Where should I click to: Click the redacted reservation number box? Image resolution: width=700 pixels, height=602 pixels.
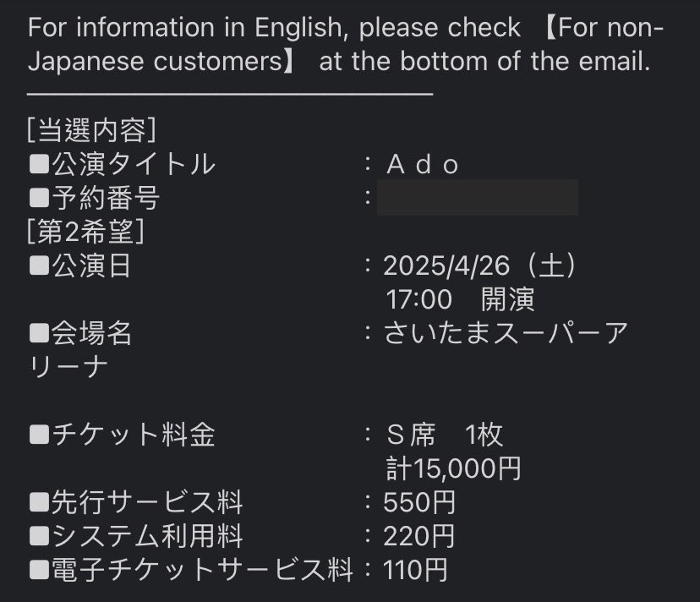(477, 198)
